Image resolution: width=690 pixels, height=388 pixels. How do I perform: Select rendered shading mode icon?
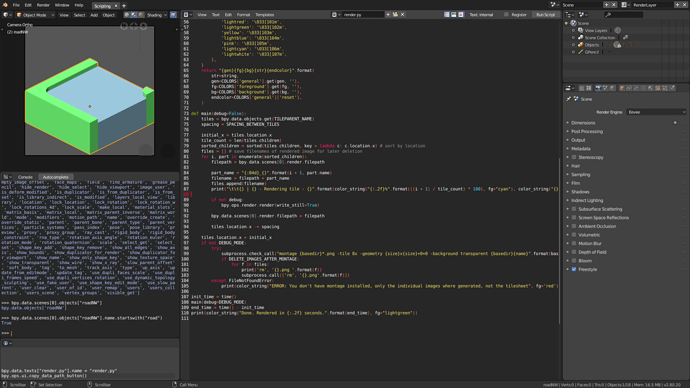[x=141, y=15]
